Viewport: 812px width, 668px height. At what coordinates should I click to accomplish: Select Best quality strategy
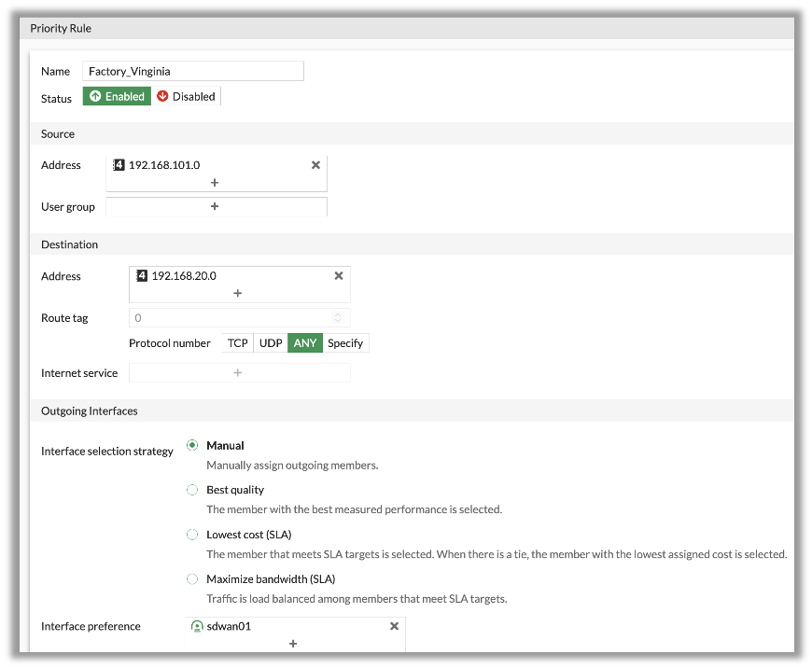(192, 490)
